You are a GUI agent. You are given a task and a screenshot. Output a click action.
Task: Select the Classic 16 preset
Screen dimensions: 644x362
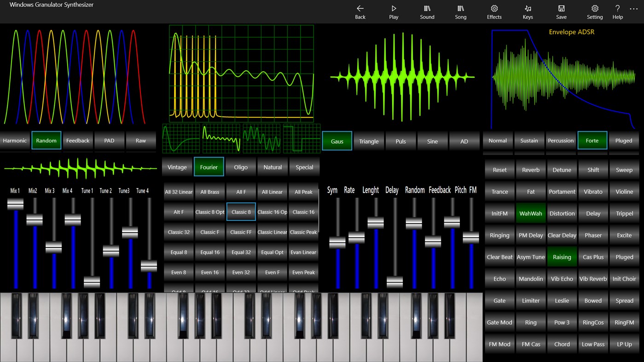(x=303, y=212)
